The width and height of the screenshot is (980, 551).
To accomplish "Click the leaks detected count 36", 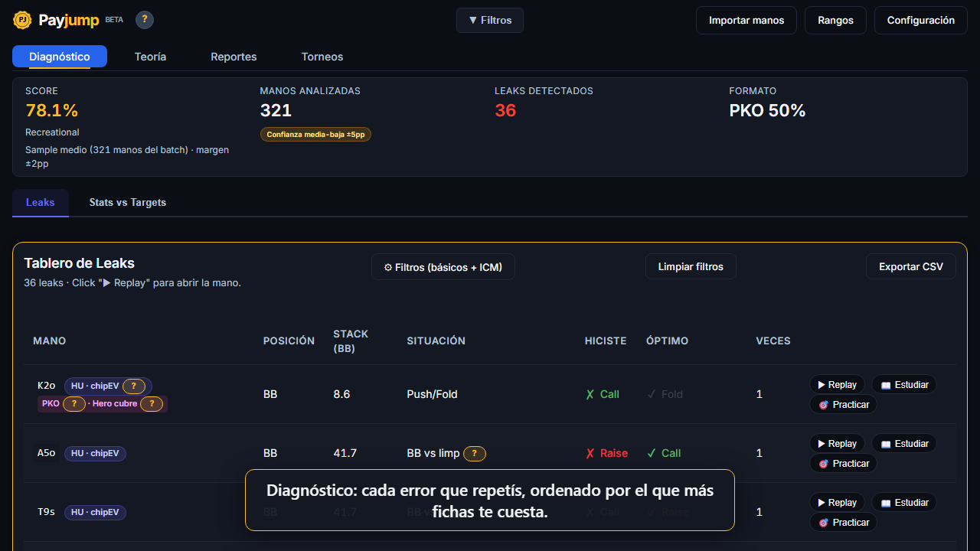I will click(505, 111).
